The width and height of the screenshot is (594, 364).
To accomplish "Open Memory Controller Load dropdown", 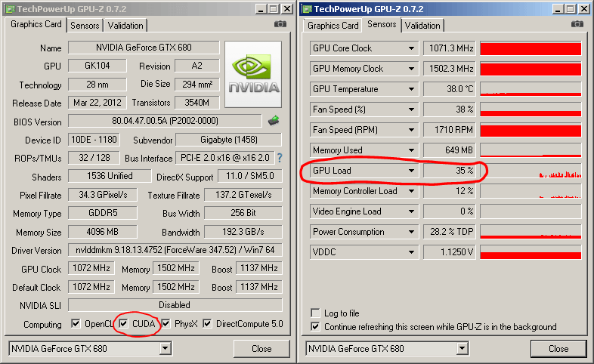I will tap(411, 191).
